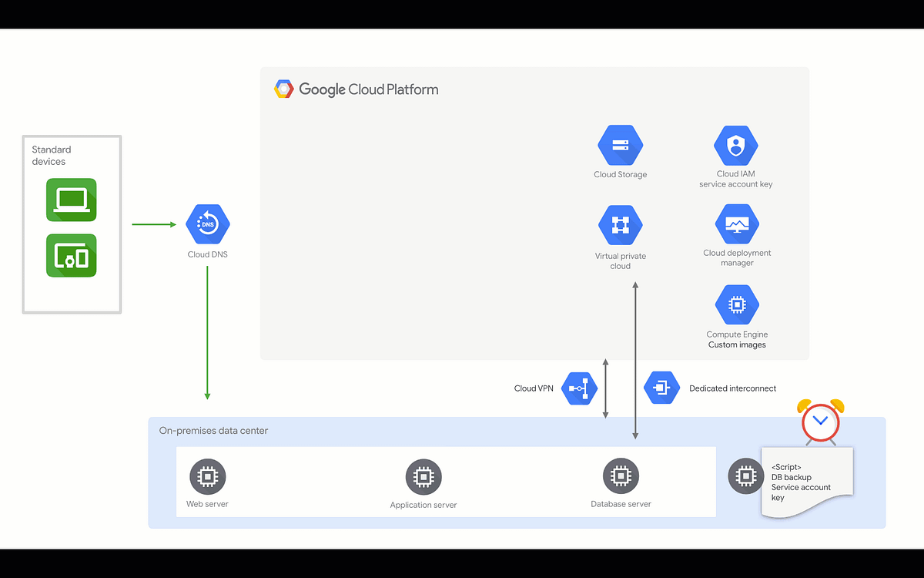
Task: Click the Compute Engine custom images icon
Action: (736, 304)
